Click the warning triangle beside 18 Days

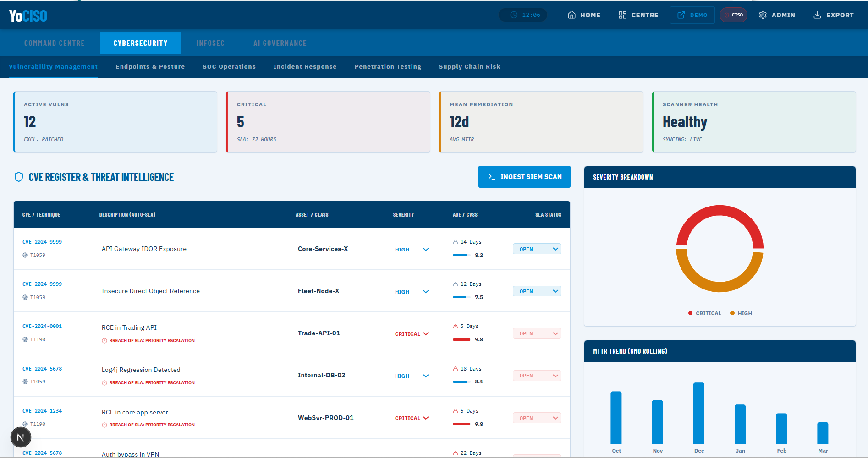[x=456, y=369]
